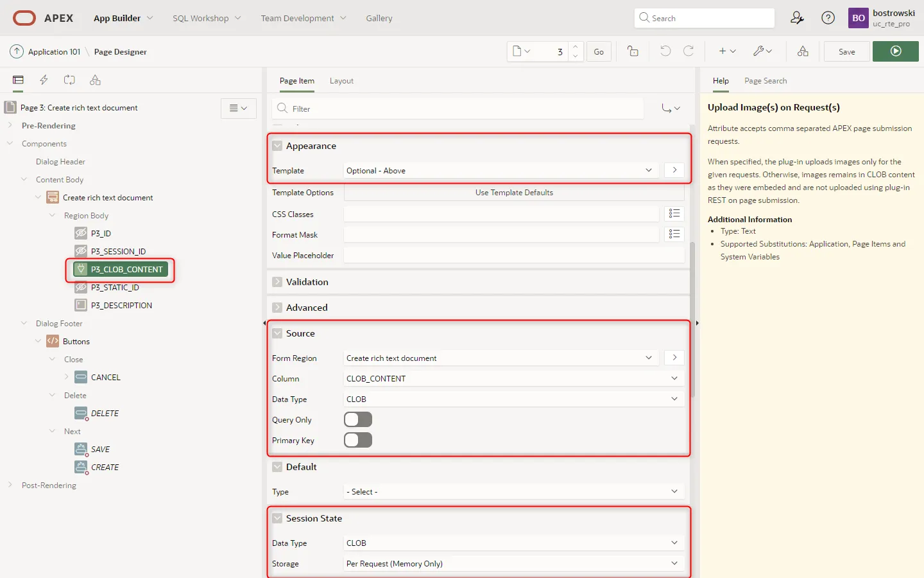Open the help question mark icon
This screenshot has height=578, width=924.
point(828,18)
